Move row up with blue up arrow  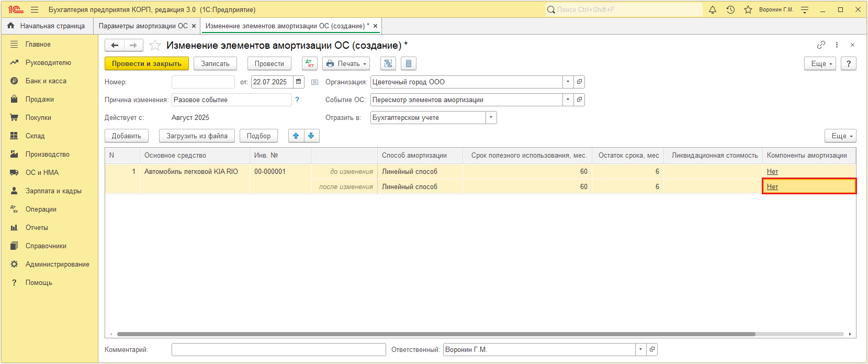coord(296,136)
